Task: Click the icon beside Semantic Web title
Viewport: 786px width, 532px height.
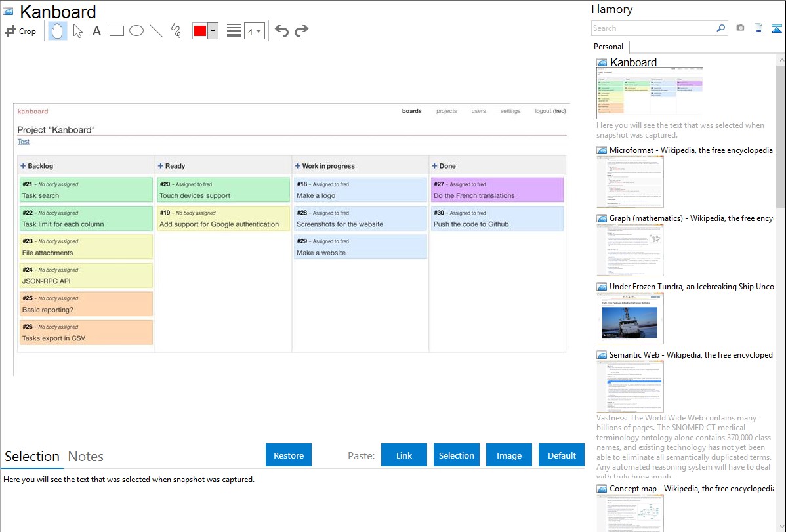Action: [602, 354]
